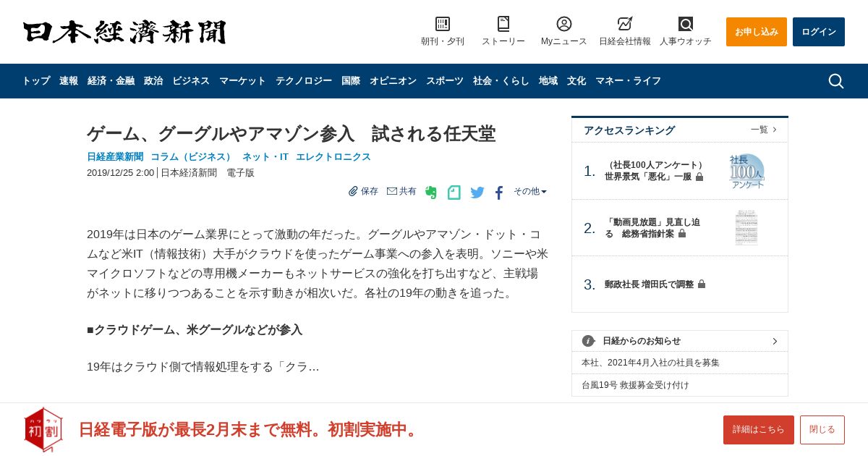The width and height of the screenshot is (868, 456).
Task: Share article on Facebook
Action: pyautogui.click(x=499, y=193)
